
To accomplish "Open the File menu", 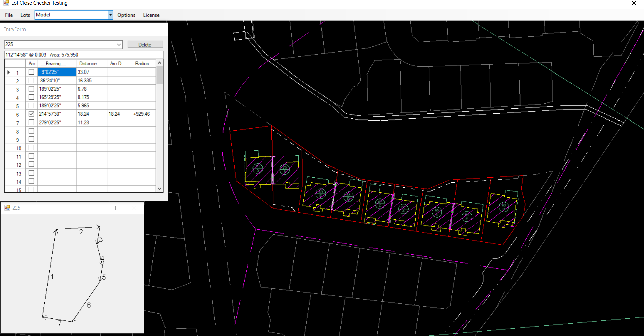I will (9, 15).
